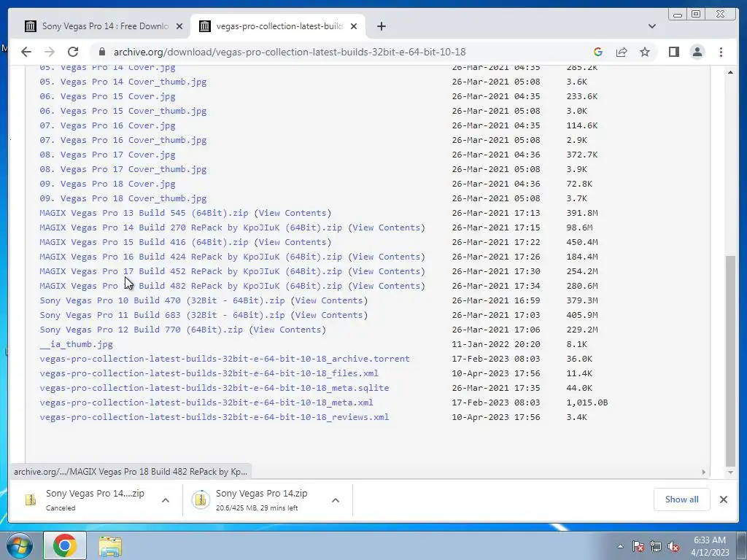
Task: Open File Explorer from taskbar
Action: pyautogui.click(x=110, y=546)
